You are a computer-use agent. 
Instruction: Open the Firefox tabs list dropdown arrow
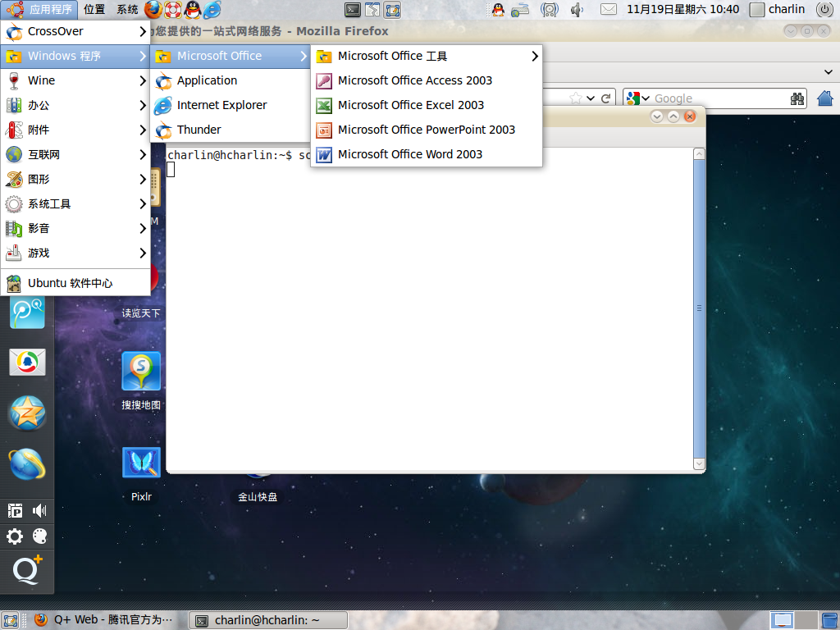tap(829, 72)
